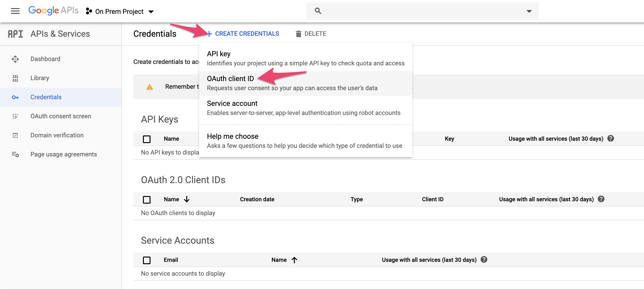Toggle the API Keys select-all checkbox
The height and width of the screenshot is (289, 644).
pyautogui.click(x=147, y=139)
